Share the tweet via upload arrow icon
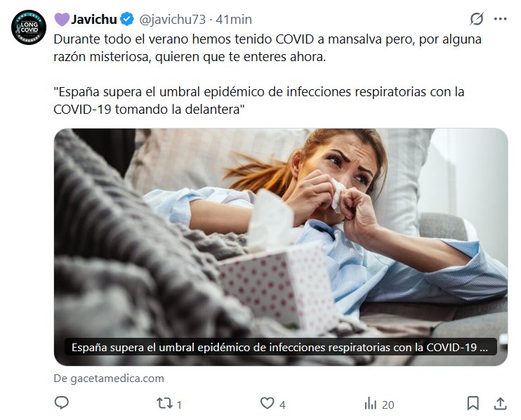 point(500,403)
